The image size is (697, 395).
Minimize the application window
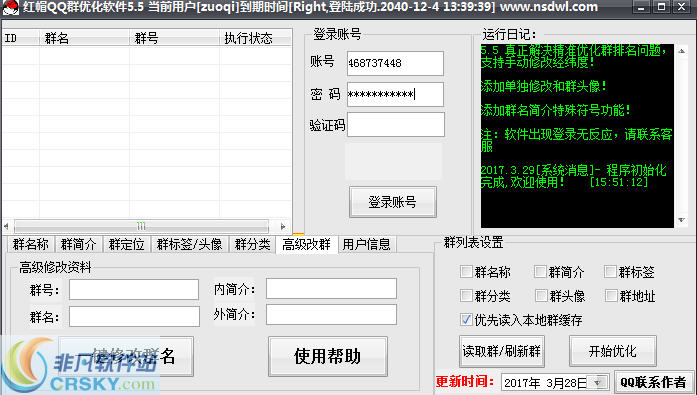641,7
